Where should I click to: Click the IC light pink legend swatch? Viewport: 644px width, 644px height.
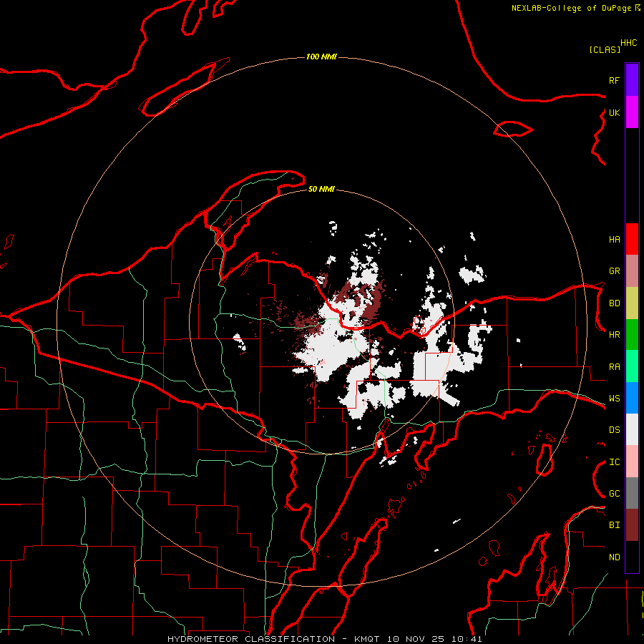(x=632, y=462)
